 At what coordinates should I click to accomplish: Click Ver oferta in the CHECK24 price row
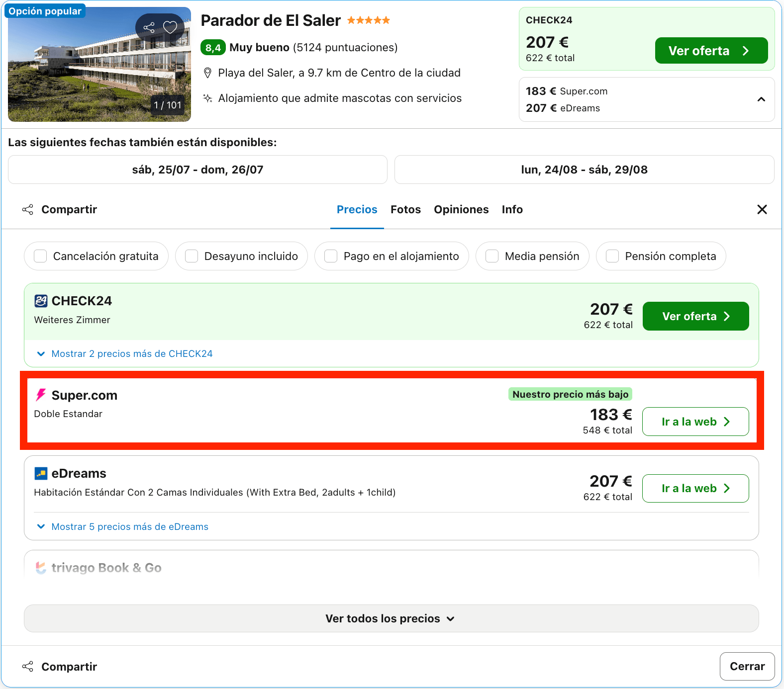click(695, 316)
